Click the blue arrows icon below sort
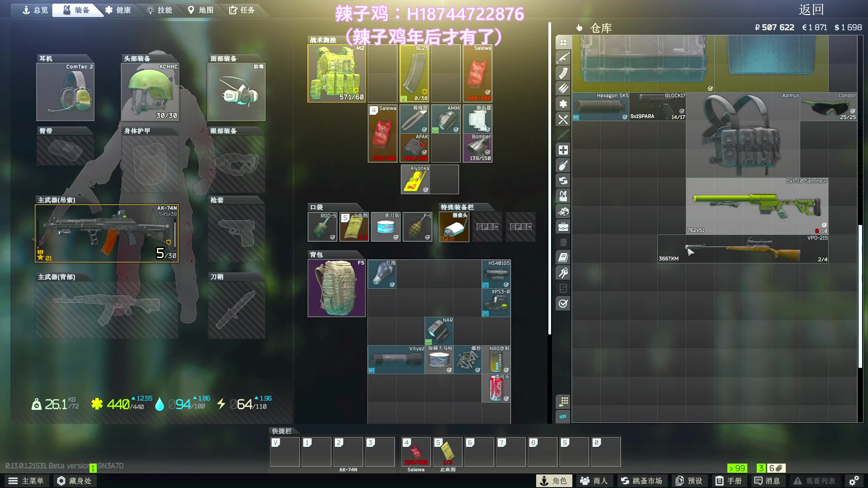This screenshot has height=488, width=868. [563, 417]
